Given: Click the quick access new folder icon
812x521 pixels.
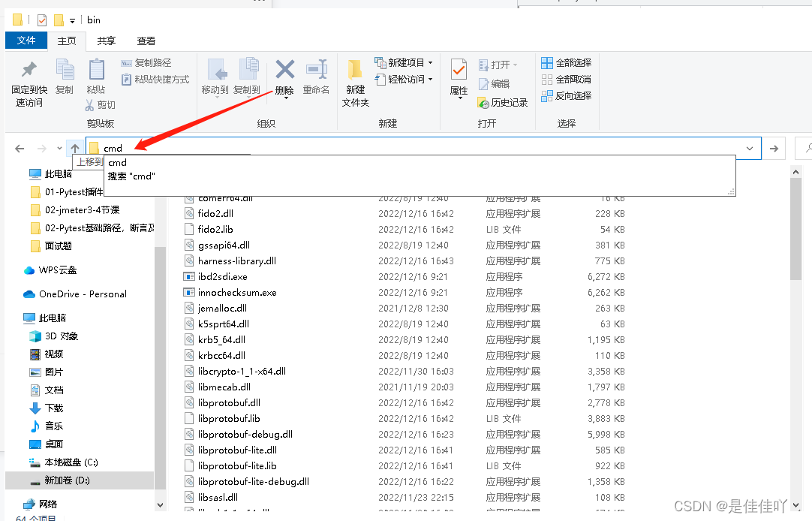Looking at the screenshot, I should click(x=59, y=20).
